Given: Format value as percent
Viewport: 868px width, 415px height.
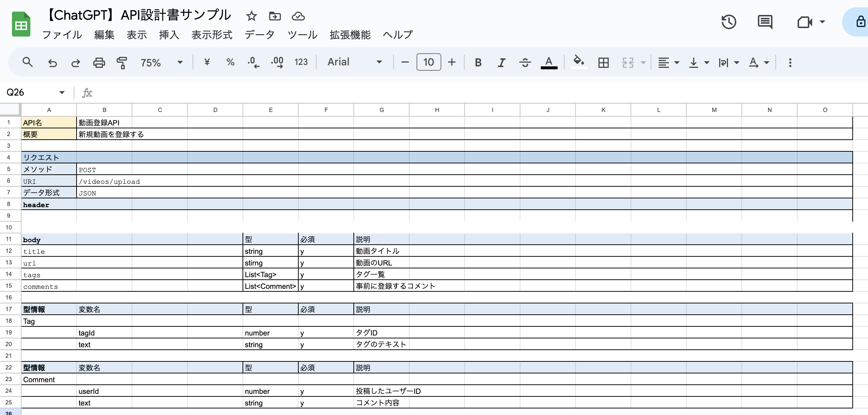Looking at the screenshot, I should point(230,62).
